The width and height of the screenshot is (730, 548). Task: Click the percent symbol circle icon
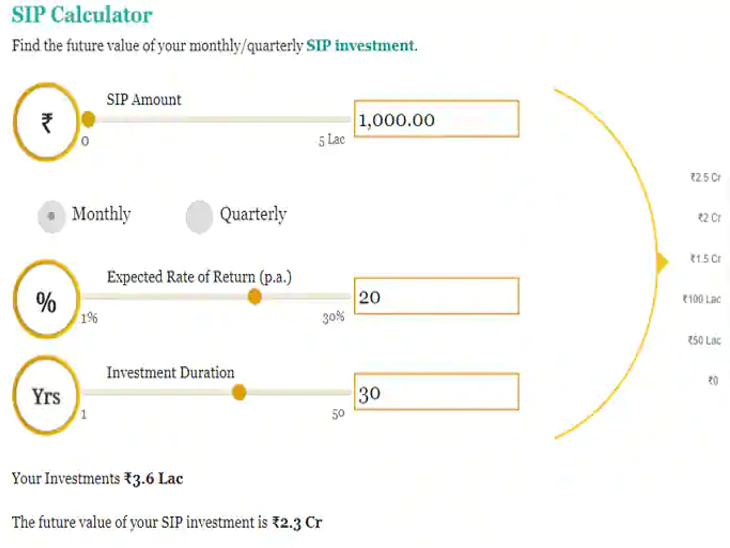46,303
